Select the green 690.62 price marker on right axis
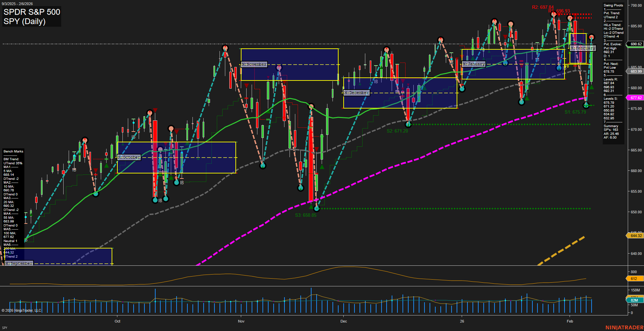Image resolution: width=644 pixels, height=331 pixels. (x=634, y=44)
